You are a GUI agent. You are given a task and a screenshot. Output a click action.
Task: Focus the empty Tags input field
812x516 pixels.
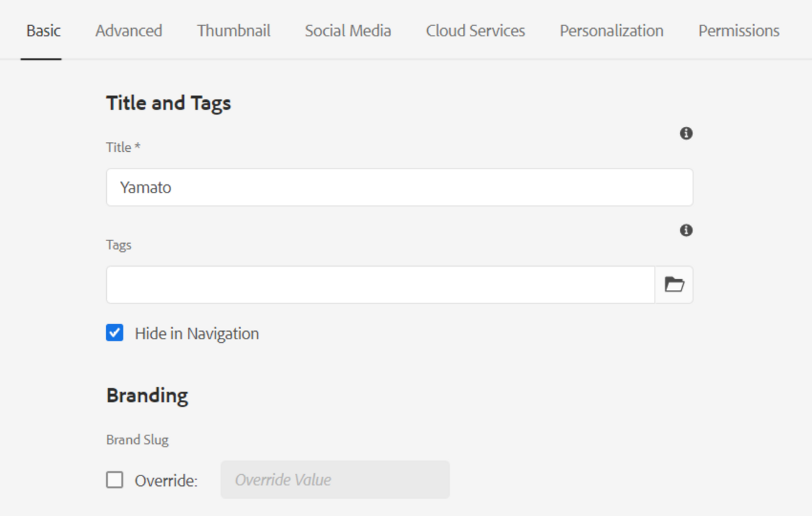380,285
